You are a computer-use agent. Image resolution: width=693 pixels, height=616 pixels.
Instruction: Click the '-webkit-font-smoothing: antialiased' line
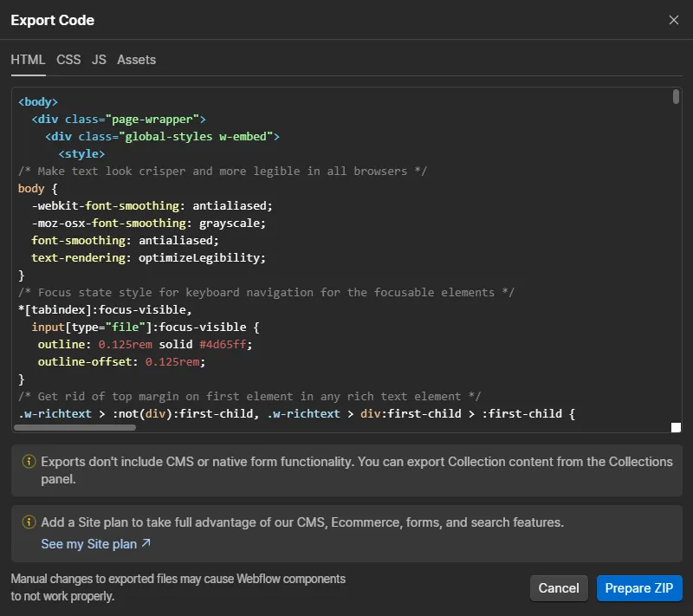coord(152,206)
